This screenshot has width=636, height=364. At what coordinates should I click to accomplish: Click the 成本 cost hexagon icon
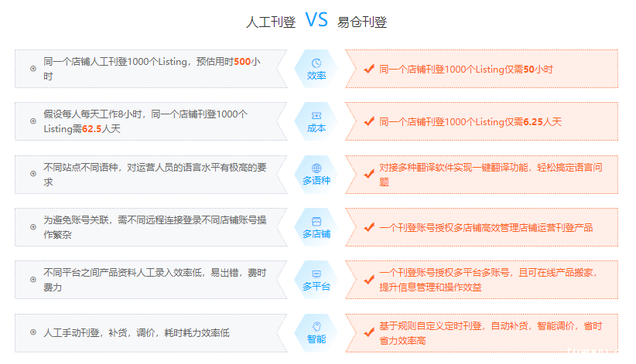tap(316, 116)
